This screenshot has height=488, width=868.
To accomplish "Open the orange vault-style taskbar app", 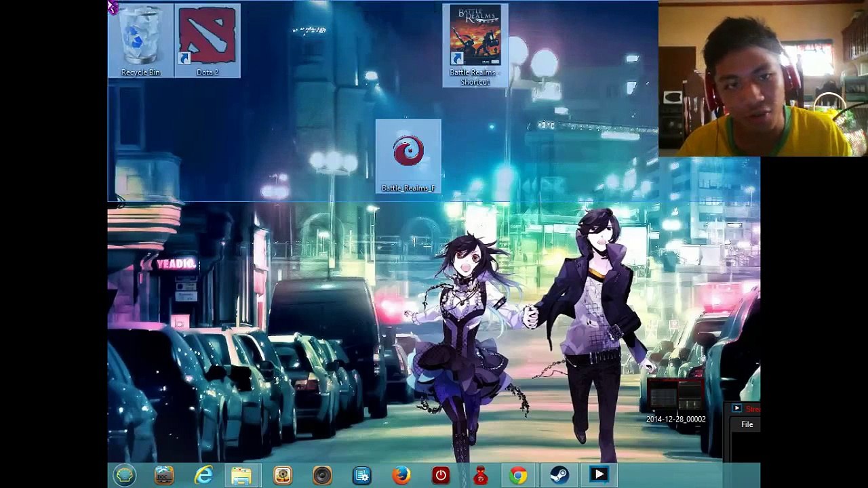I will pyautogui.click(x=282, y=475).
